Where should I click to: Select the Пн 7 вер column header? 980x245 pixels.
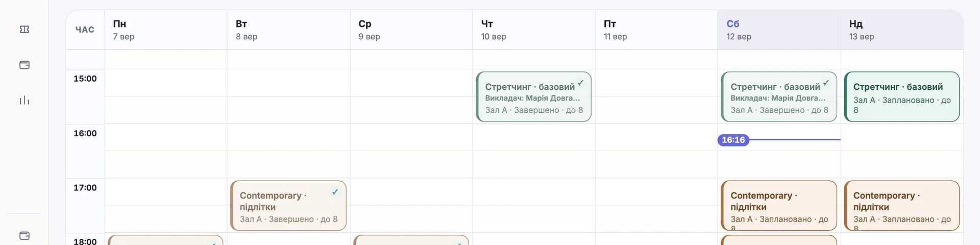pos(166,30)
